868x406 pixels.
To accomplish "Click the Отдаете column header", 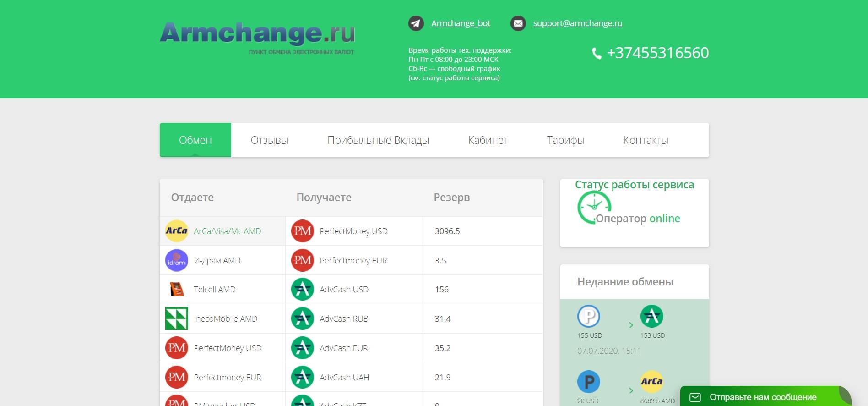I will coord(192,198).
